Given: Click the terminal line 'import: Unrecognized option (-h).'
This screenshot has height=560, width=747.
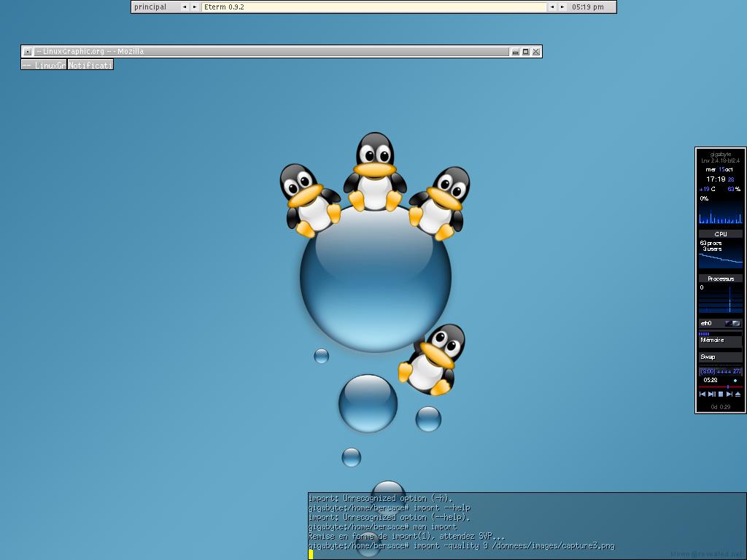Looking at the screenshot, I should click(x=380, y=499).
